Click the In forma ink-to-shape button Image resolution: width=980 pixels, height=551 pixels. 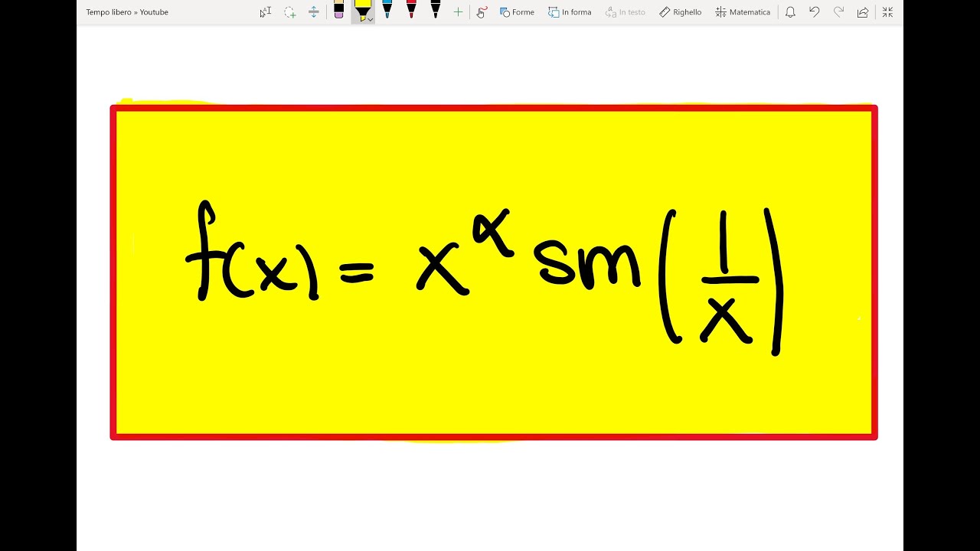point(570,12)
